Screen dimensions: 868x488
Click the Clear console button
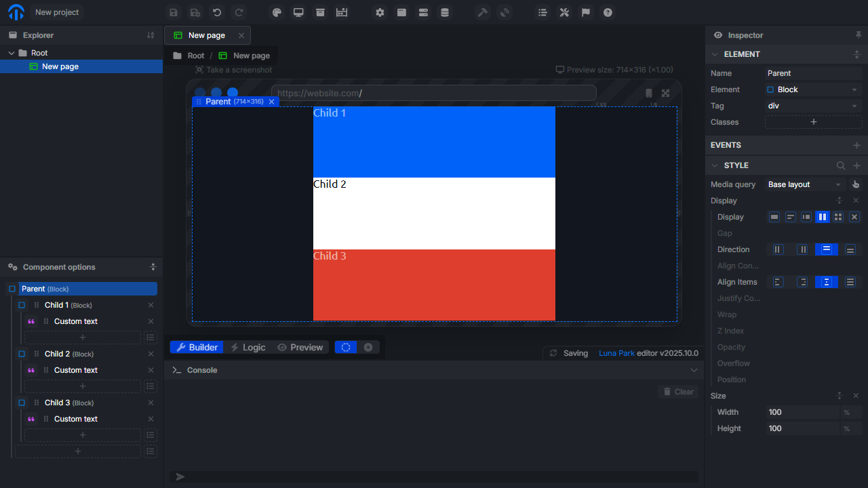(678, 392)
